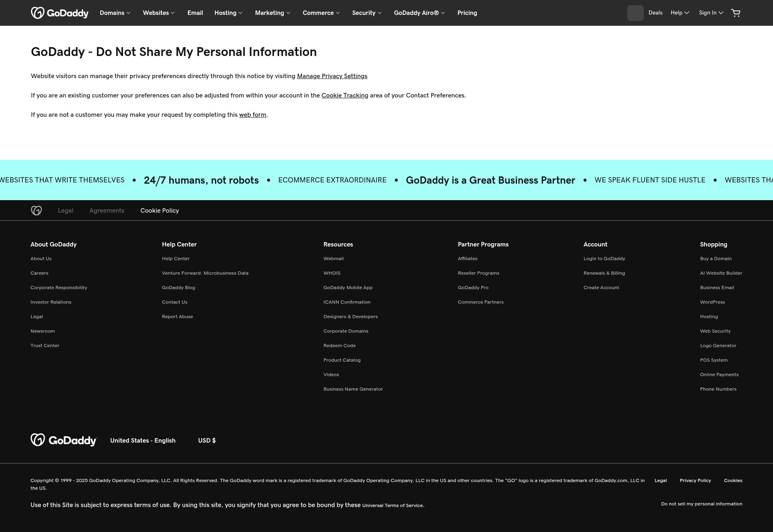Open Corporate Responsibility link
This screenshot has height=532, width=773.
tap(59, 288)
